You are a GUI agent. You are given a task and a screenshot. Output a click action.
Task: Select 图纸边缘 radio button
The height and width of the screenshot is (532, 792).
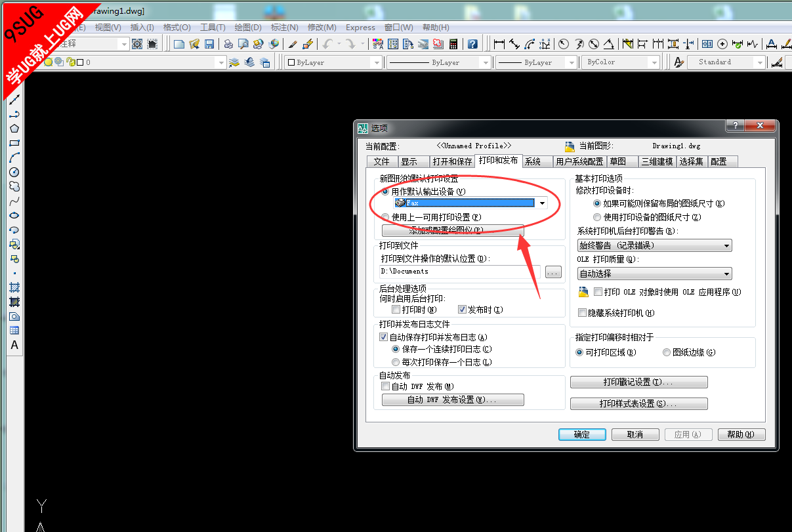point(667,352)
